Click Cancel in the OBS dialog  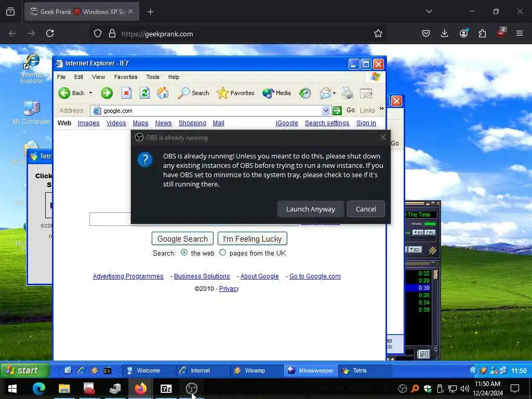(x=366, y=209)
